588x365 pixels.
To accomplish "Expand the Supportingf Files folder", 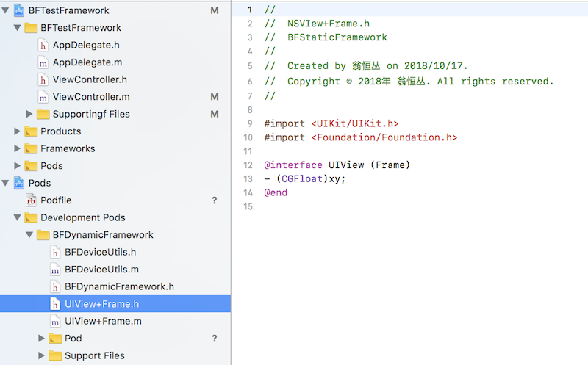I will coord(29,114).
